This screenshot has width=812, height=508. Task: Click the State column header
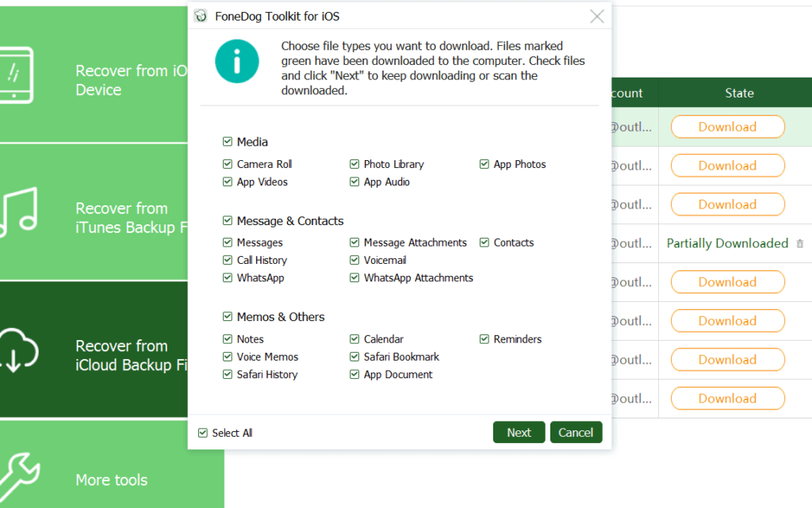click(x=739, y=93)
